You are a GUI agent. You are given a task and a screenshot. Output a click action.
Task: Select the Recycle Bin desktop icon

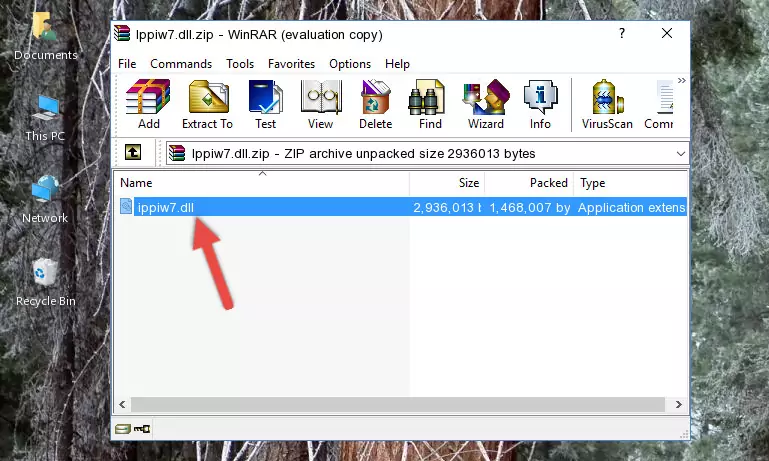[46, 282]
